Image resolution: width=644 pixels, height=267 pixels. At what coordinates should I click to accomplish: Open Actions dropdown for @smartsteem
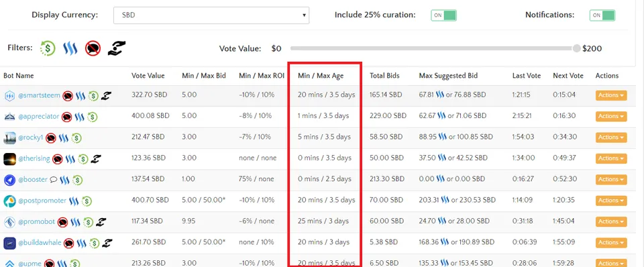click(611, 95)
